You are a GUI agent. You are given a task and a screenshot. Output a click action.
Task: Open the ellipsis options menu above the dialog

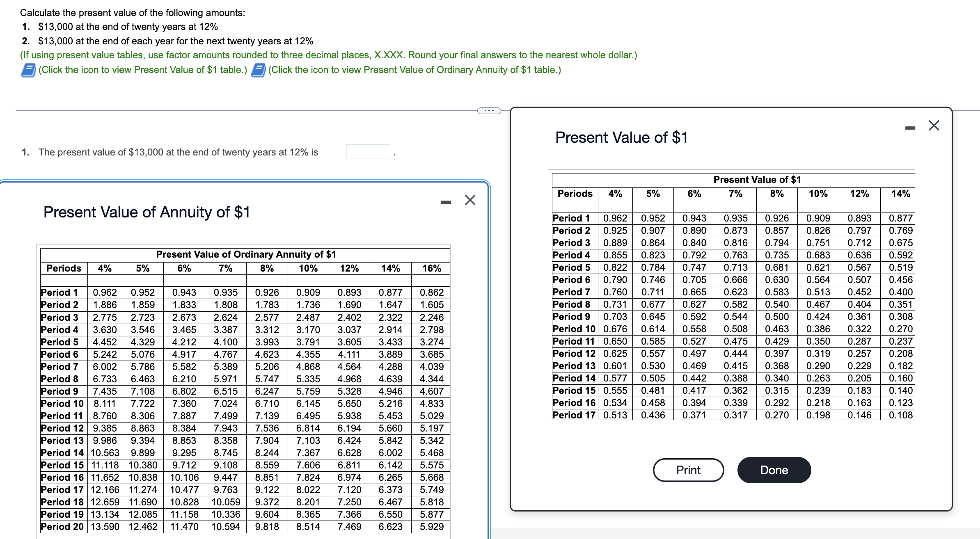[x=488, y=110]
